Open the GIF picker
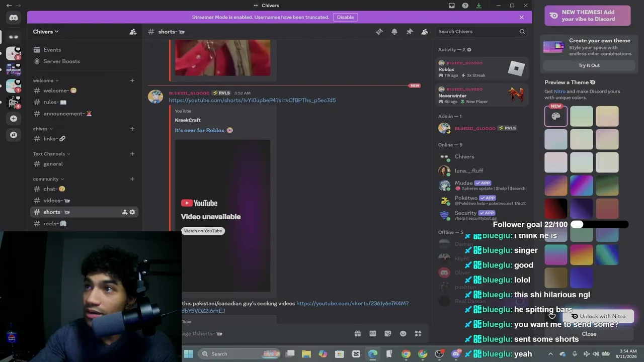644x362 pixels. (x=373, y=333)
